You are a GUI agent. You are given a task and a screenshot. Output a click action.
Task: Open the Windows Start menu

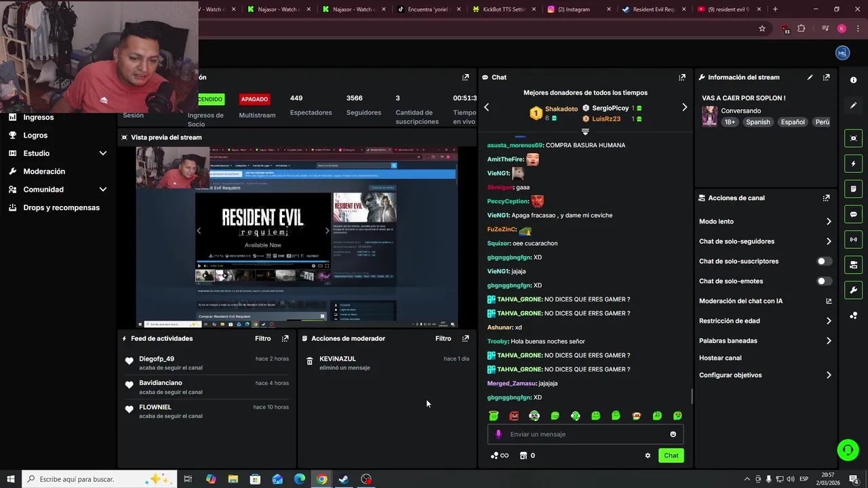click(x=11, y=479)
